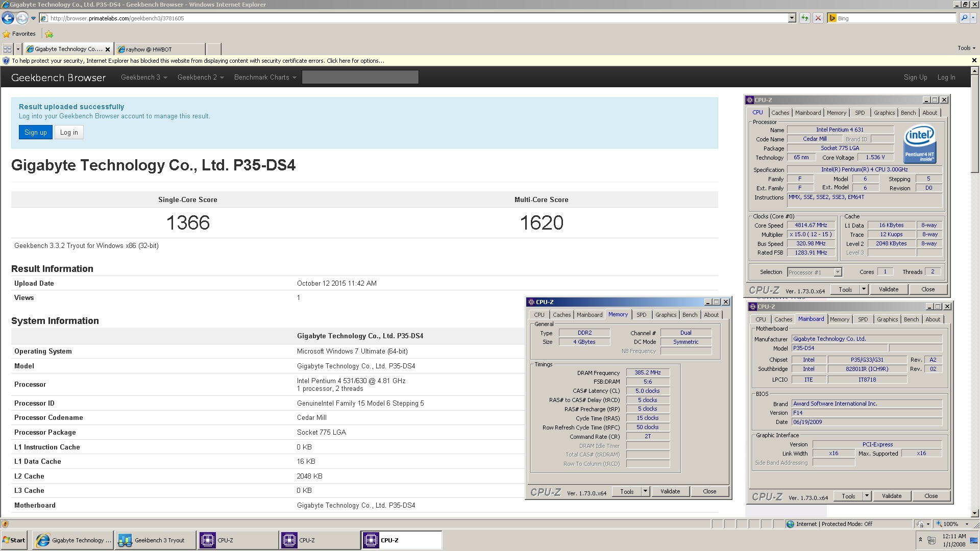Open the Quick Tabs grid icon
980x551 pixels.
(x=7, y=49)
